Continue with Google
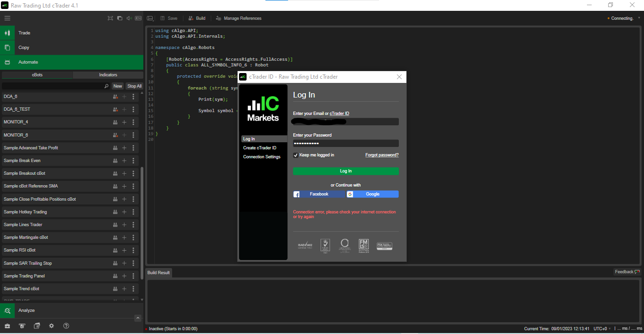The width and height of the screenshot is (644, 334). [372, 194]
